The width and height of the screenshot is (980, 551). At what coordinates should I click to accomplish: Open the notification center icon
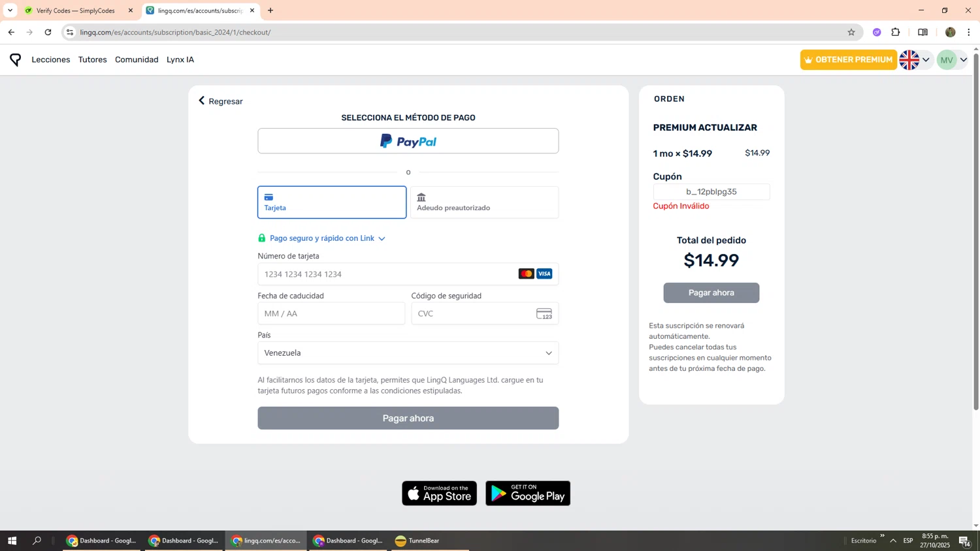[x=964, y=541]
